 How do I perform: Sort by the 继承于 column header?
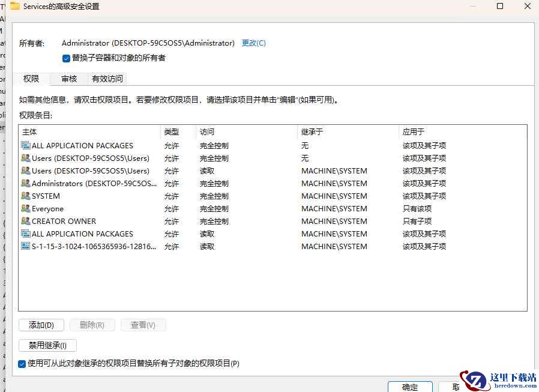click(348, 131)
